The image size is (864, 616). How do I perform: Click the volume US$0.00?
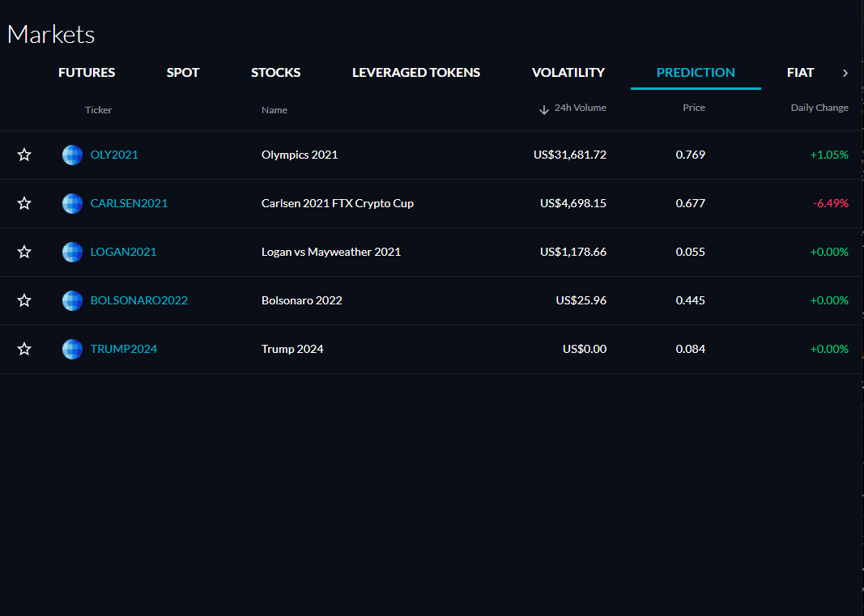pos(585,349)
